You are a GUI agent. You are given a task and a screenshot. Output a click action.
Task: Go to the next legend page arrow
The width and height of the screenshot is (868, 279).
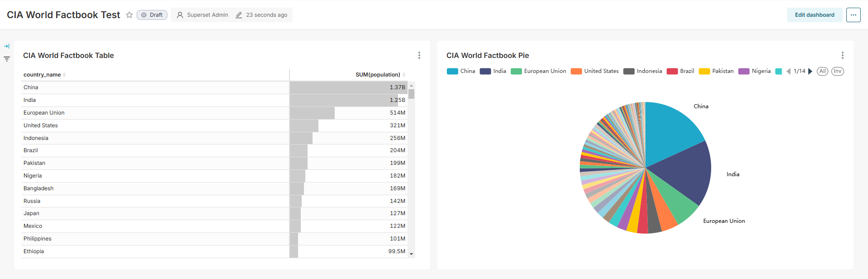coord(810,71)
